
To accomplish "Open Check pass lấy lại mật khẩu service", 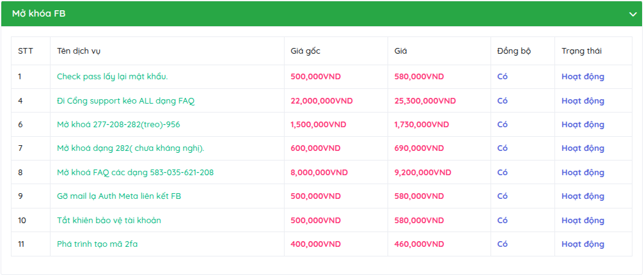I will [112, 77].
